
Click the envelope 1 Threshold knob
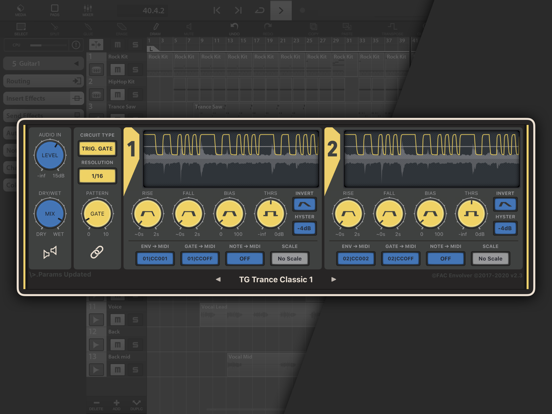point(270,213)
